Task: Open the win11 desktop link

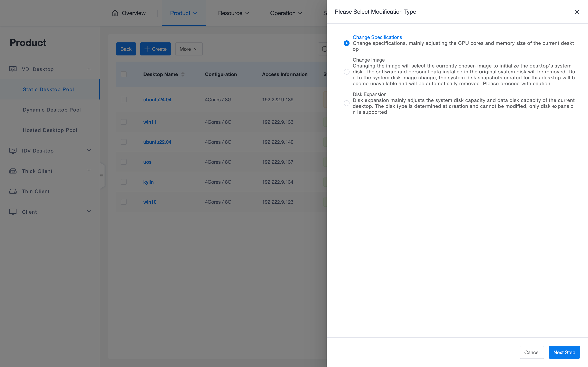Action: pyautogui.click(x=150, y=122)
